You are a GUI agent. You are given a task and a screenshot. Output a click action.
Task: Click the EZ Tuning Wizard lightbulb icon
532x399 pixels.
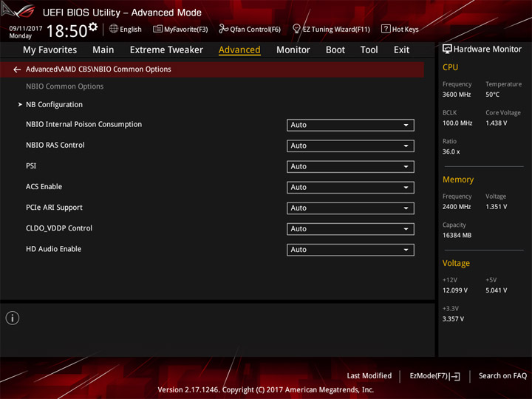pyautogui.click(x=296, y=29)
